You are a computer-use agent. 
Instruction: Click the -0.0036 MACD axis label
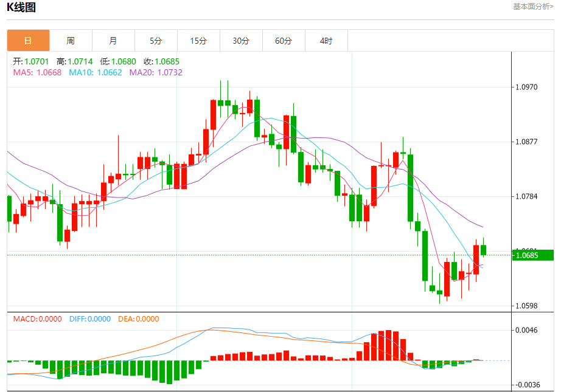click(526, 385)
